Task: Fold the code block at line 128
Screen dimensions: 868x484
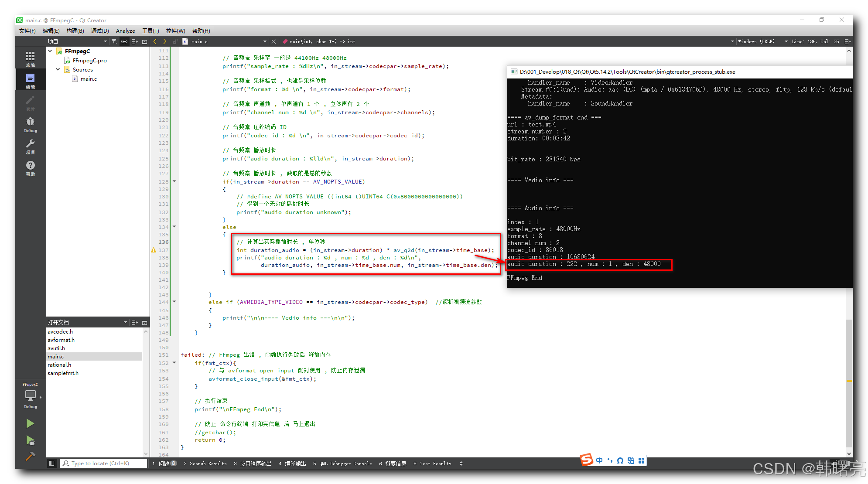Action: (174, 181)
